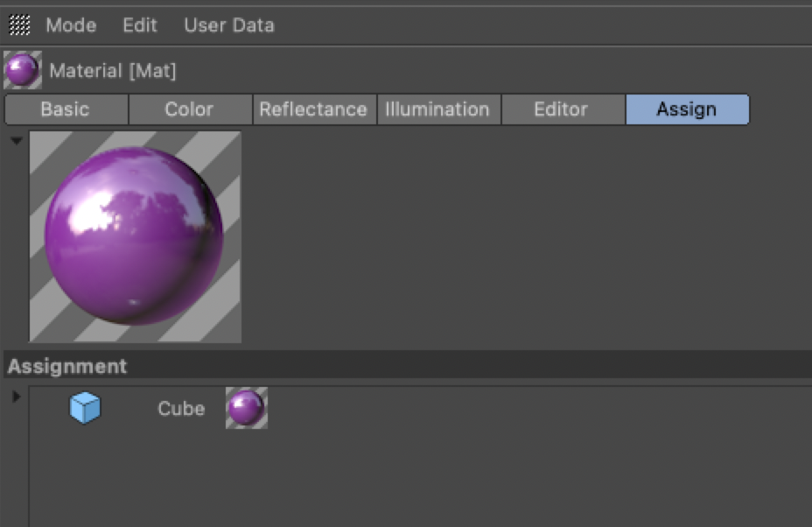Viewport: 812px width, 527px height.
Task: Click the purple texture tag on Cube
Action: pyautogui.click(x=247, y=408)
